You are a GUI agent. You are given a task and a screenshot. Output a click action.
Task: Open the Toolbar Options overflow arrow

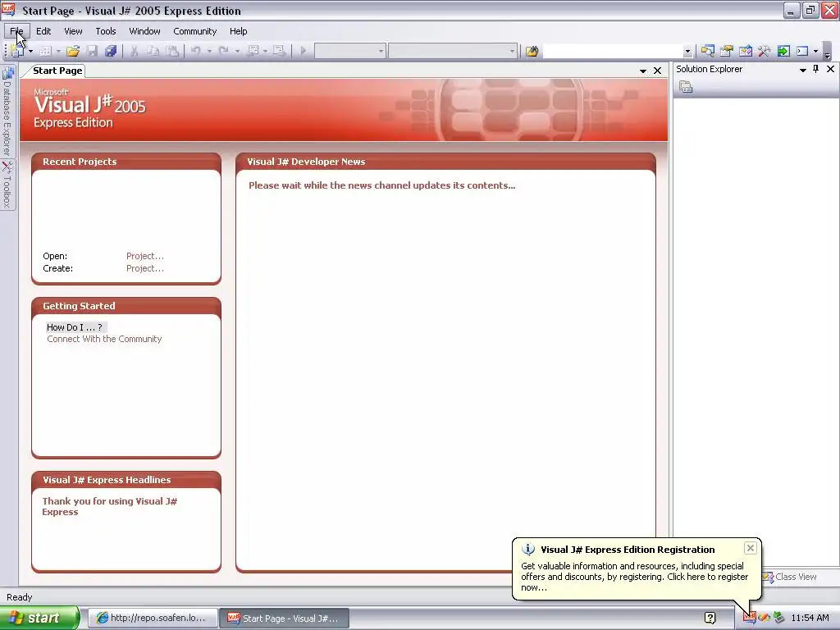coord(827,53)
